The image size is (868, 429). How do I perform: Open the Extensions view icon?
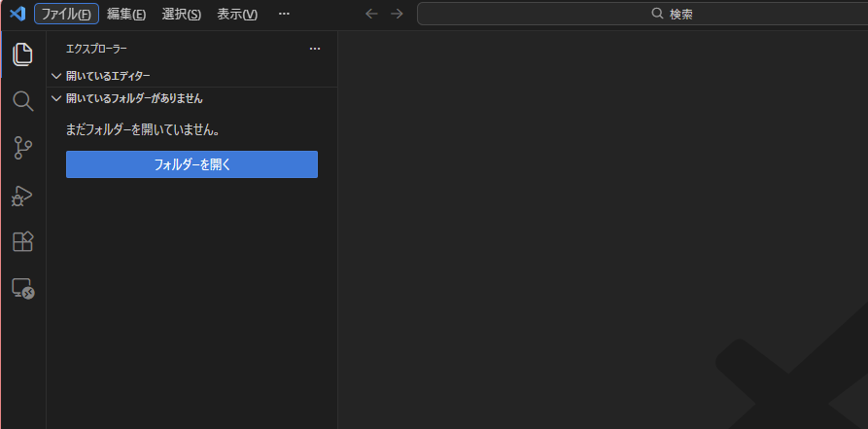(22, 241)
